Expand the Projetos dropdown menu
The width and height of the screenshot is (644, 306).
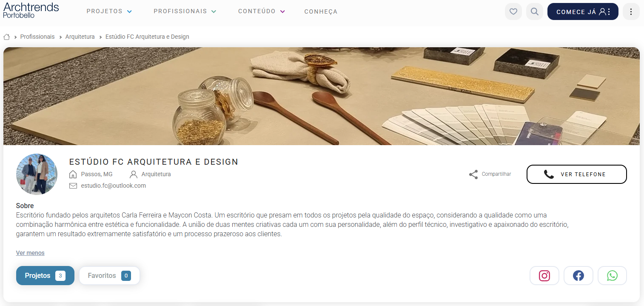point(109,11)
